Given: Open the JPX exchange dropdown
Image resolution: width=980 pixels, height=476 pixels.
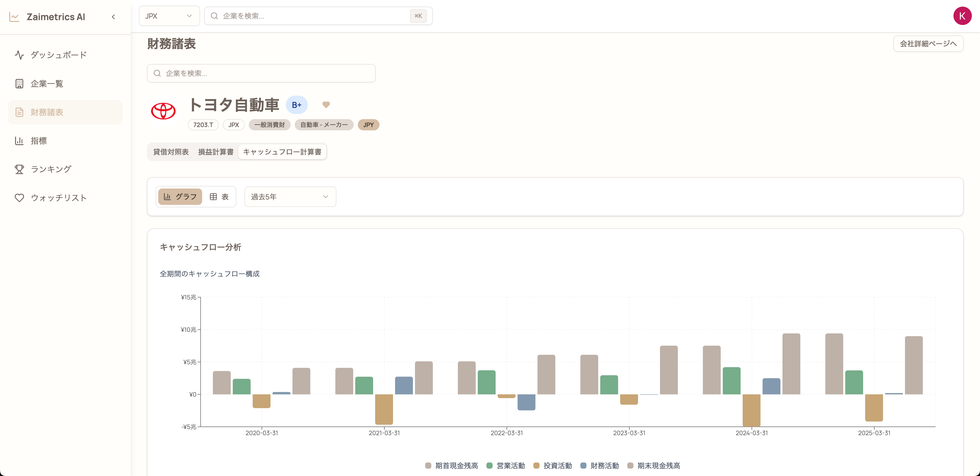Looking at the screenshot, I should click(169, 16).
